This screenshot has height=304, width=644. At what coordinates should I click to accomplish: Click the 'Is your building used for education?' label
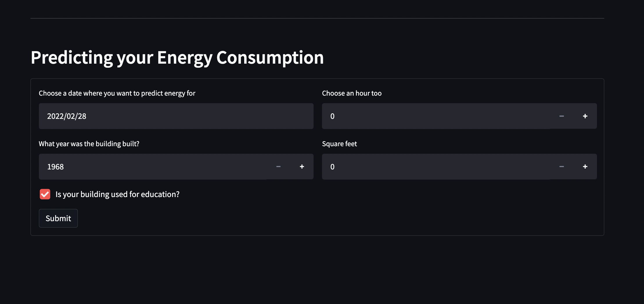click(x=117, y=194)
